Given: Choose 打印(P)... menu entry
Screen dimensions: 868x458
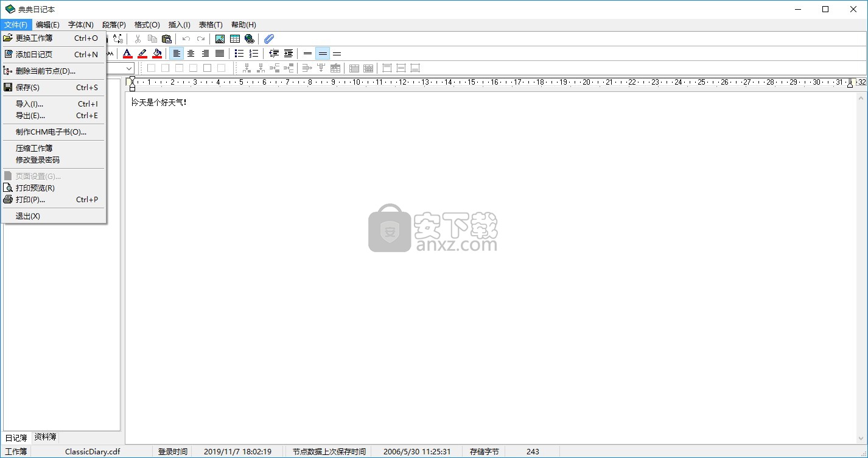Looking at the screenshot, I should (x=54, y=199).
